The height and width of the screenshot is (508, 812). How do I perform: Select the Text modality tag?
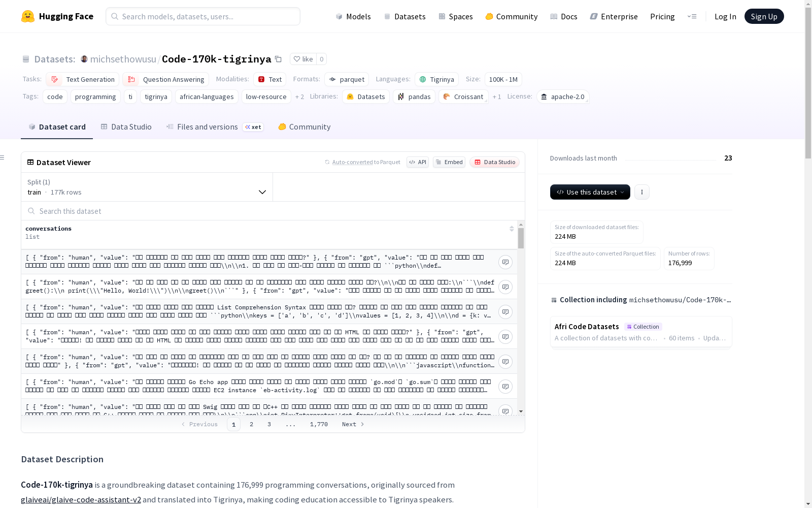[x=270, y=79]
